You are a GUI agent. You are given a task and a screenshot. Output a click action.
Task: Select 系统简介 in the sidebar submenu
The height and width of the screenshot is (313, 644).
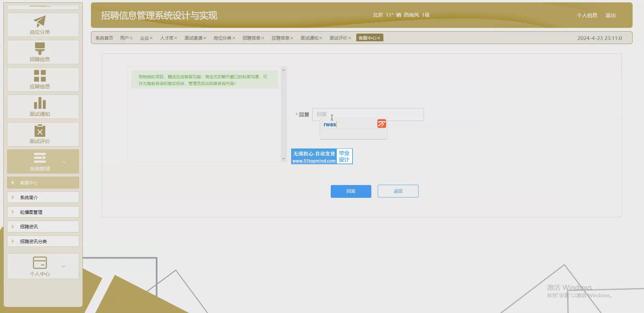click(x=43, y=197)
